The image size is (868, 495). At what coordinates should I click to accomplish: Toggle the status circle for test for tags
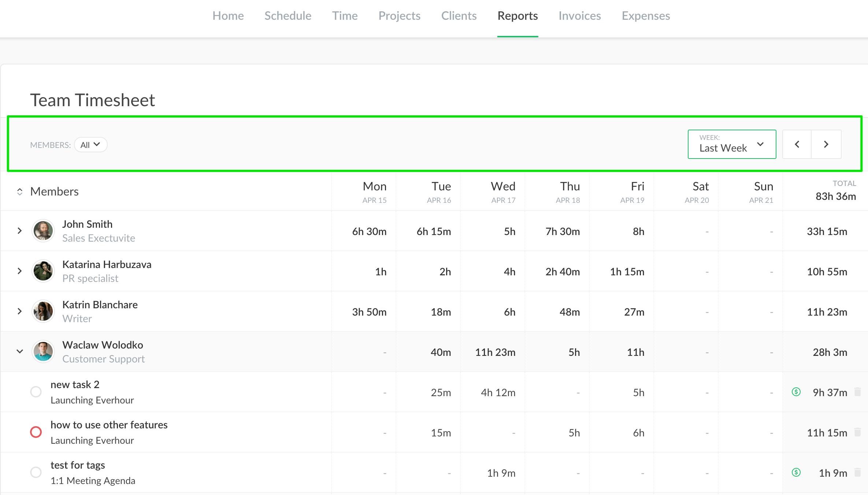(x=36, y=472)
